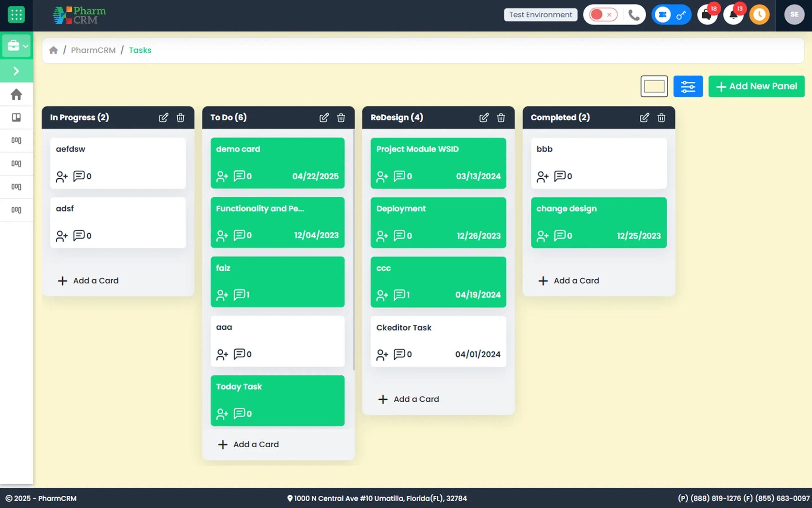Delete the Completed panel
The width and height of the screenshot is (812, 508).
tap(661, 117)
